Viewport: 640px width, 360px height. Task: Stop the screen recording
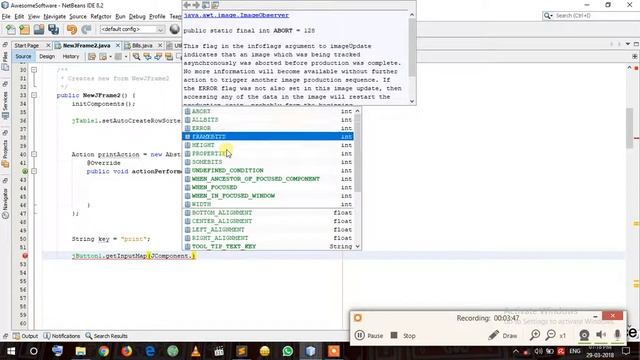(403, 336)
